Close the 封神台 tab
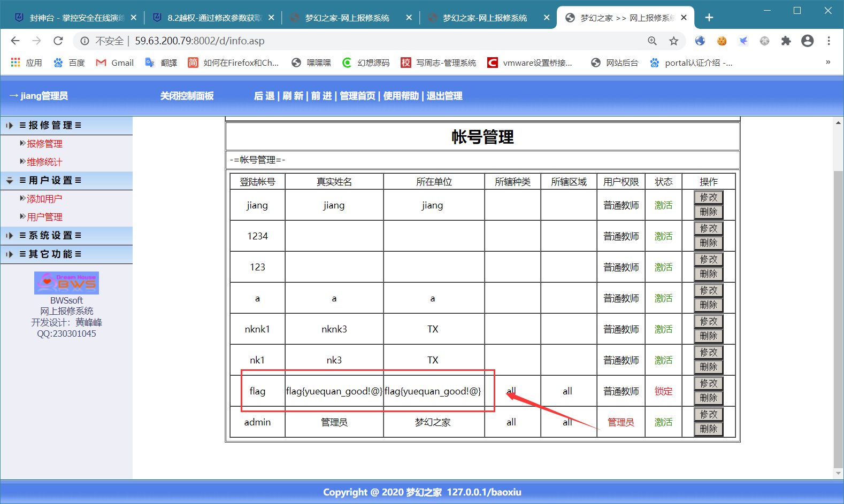This screenshot has height=504, width=844. coord(134,18)
